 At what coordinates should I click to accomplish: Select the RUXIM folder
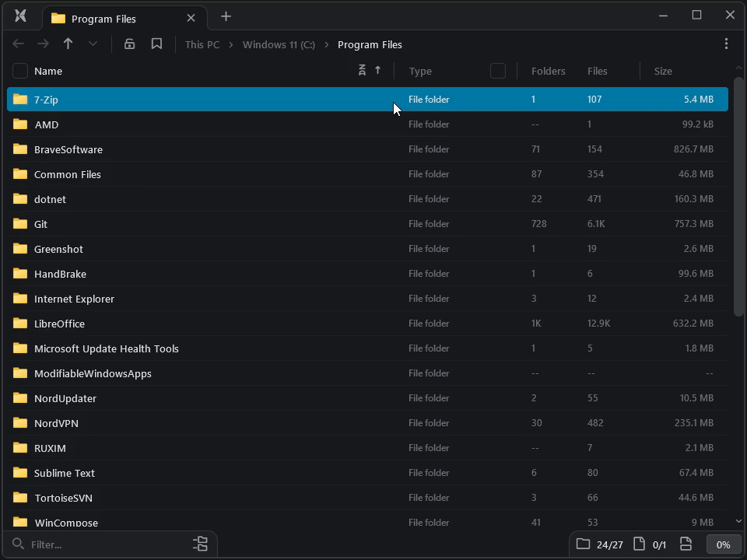click(367, 448)
